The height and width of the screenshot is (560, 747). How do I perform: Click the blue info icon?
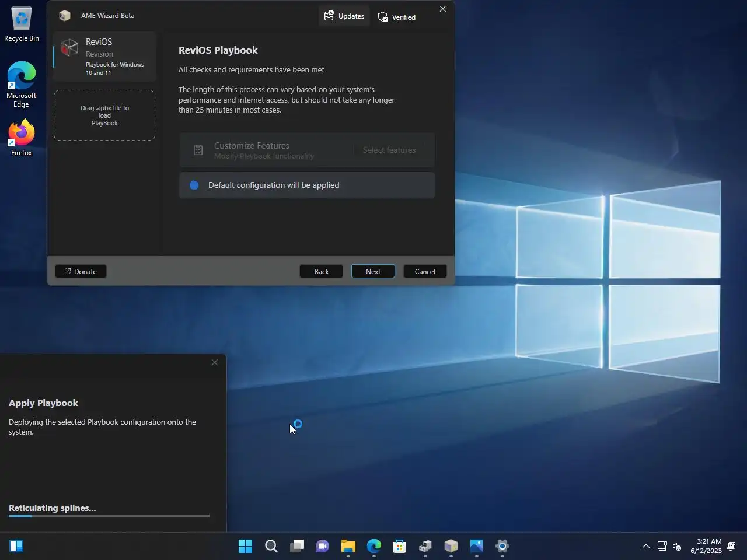pos(194,185)
